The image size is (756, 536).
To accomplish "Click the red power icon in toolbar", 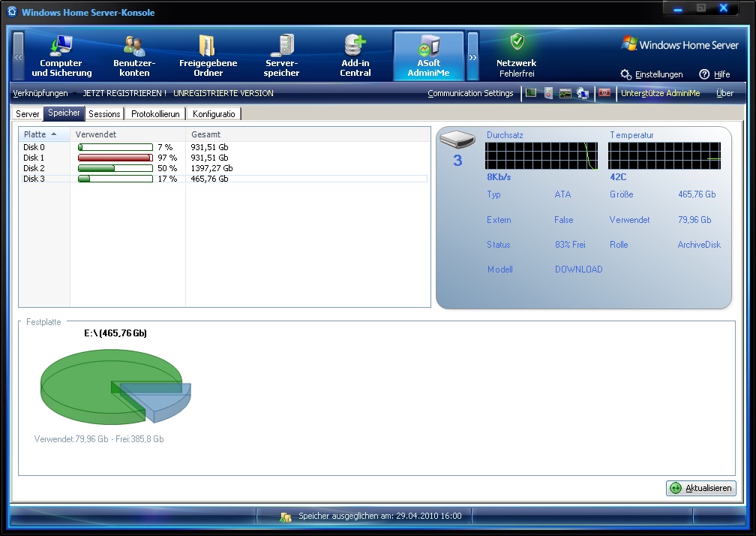I will [604, 93].
